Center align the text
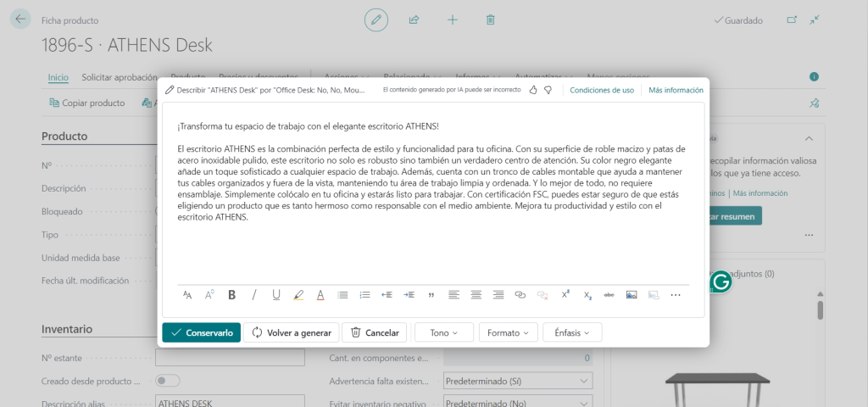 476,295
